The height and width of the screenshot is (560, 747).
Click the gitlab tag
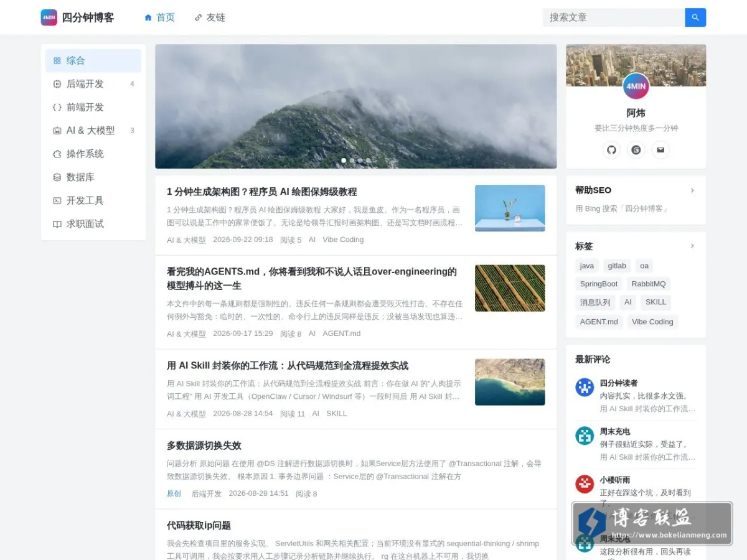(617, 266)
